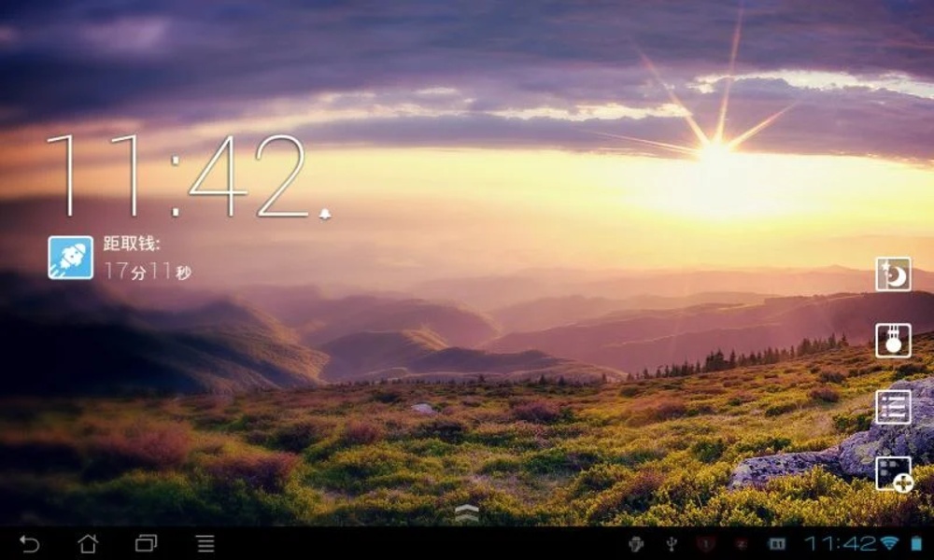The height and width of the screenshot is (560, 934).
Task: Tap the USB connection status icon
Action: point(672,543)
